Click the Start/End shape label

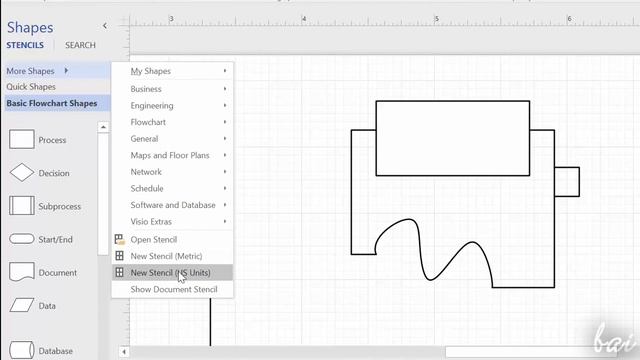pos(56,240)
